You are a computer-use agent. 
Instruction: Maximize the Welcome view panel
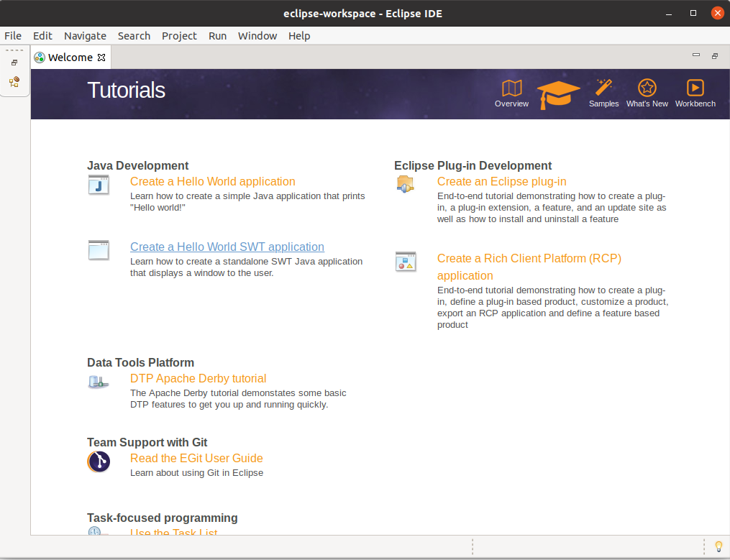pos(714,56)
